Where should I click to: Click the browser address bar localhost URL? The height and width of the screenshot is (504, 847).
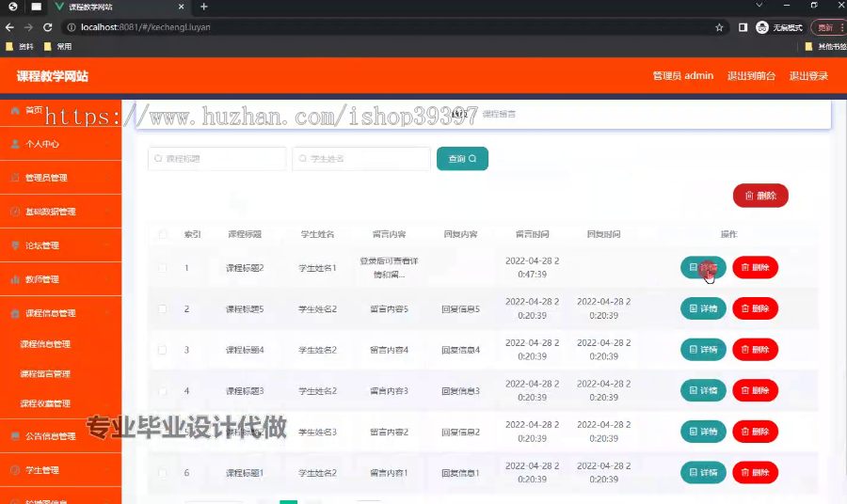coord(146,27)
